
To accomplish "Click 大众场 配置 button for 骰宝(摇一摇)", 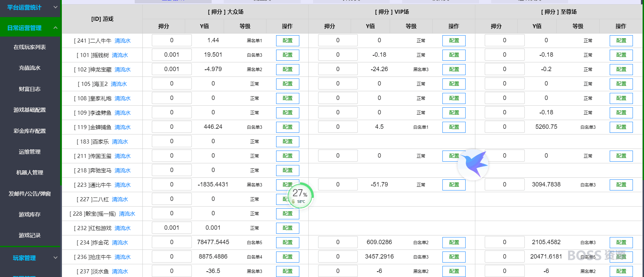I will [x=288, y=214].
